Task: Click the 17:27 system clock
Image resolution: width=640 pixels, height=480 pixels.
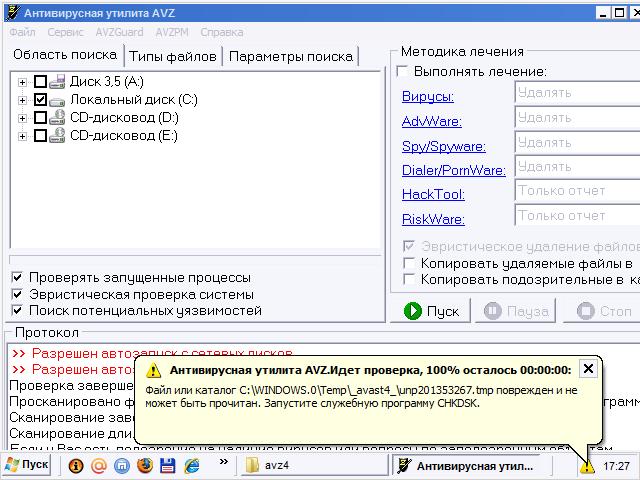Action: [616, 466]
